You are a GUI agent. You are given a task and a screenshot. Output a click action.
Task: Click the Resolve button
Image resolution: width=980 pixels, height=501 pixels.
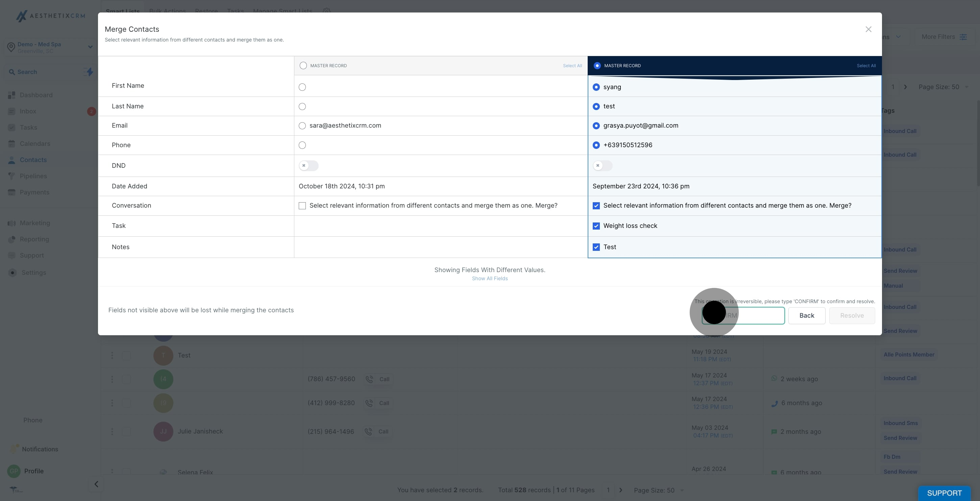pyautogui.click(x=852, y=316)
